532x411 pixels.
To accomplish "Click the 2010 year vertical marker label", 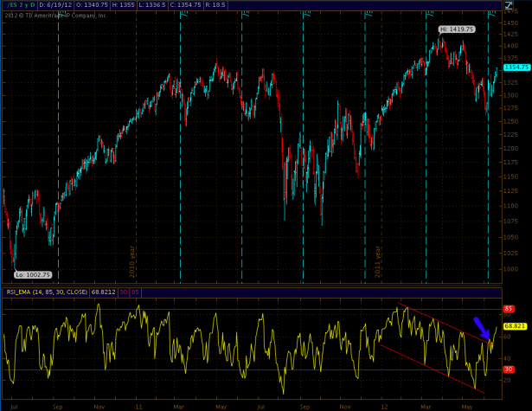I will tap(132, 258).
